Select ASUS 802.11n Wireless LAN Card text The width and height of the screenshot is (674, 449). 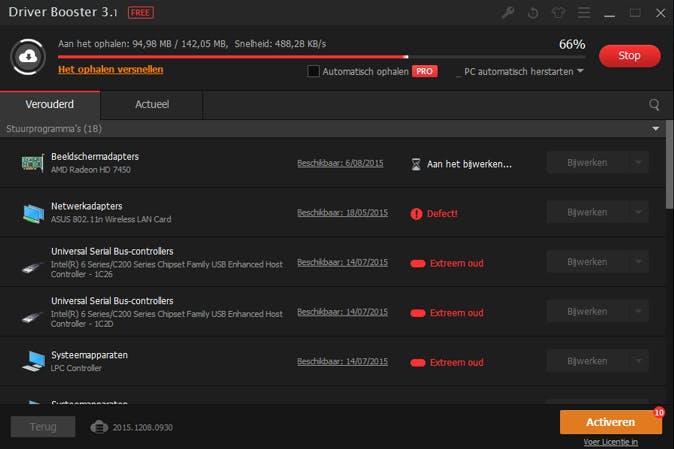[111, 219]
